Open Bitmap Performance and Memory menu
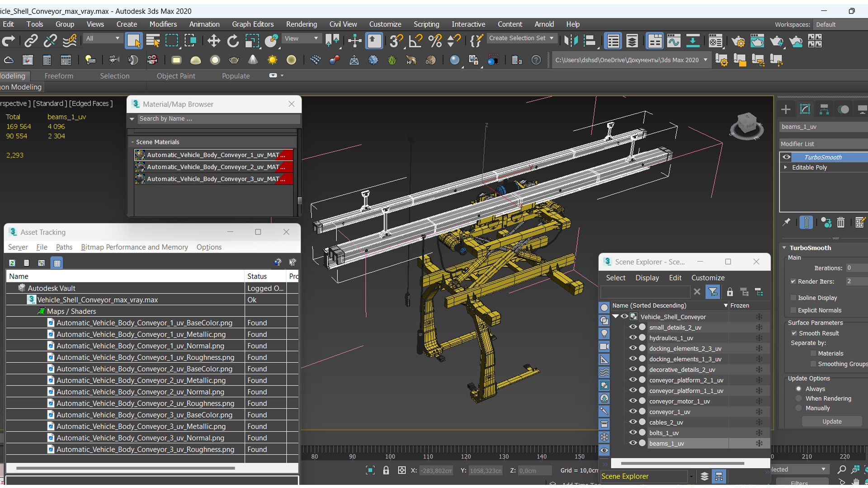This screenshot has width=868, height=488. coord(134,247)
